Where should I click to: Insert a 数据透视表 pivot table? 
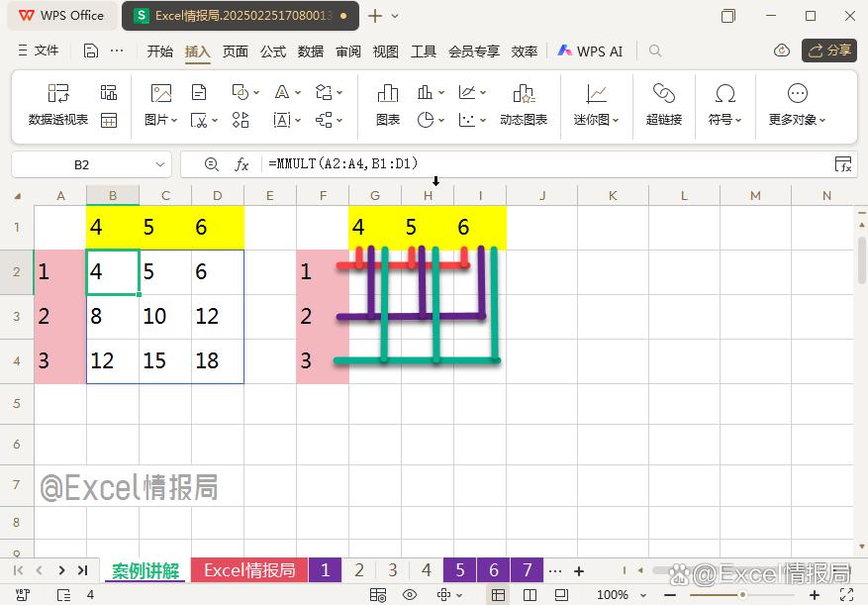tap(58, 104)
